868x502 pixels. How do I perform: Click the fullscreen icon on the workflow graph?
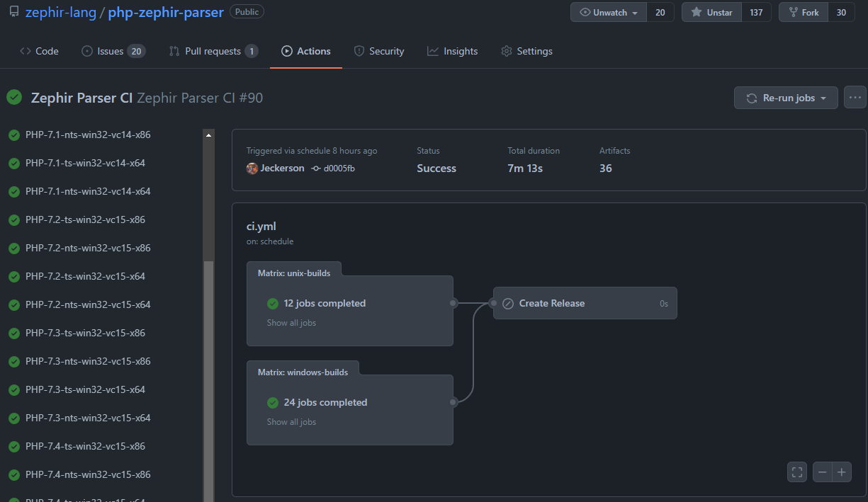(796, 472)
